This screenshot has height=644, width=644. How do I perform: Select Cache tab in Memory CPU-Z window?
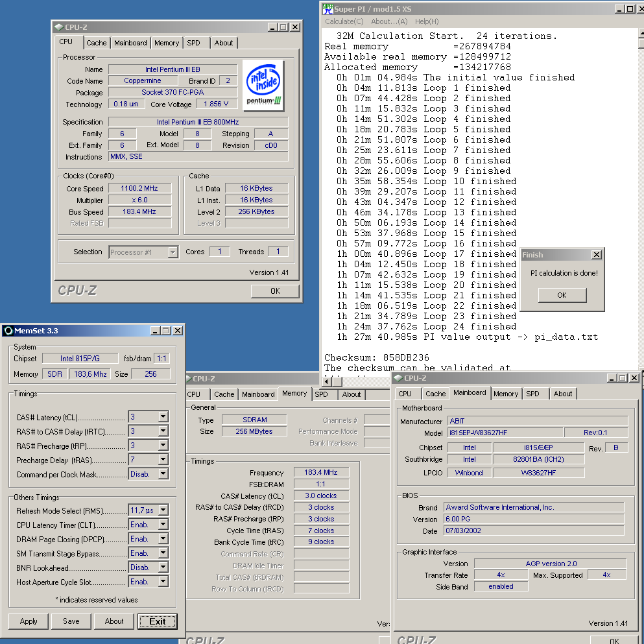[224, 394]
